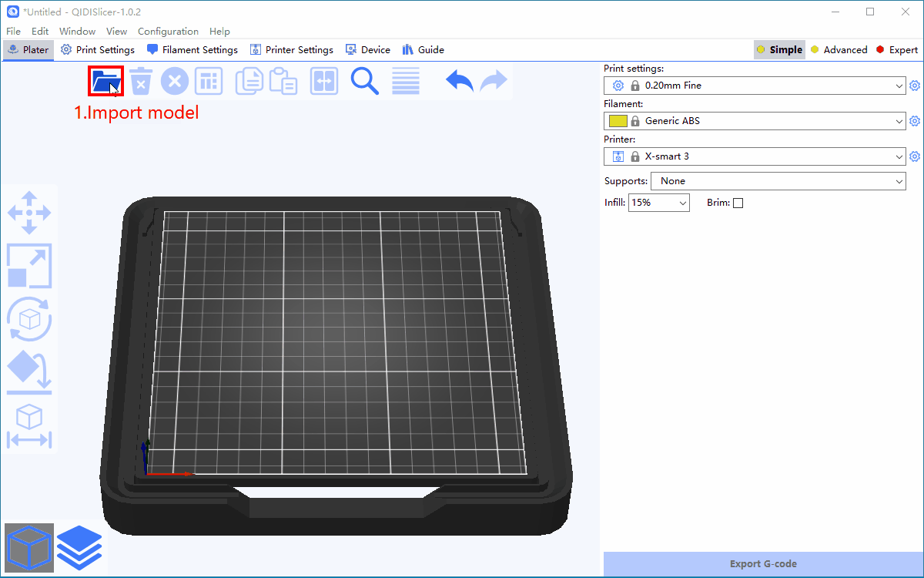Viewport: 924px width, 578px height.
Task: Click the Import model folder icon
Action: 105,81
